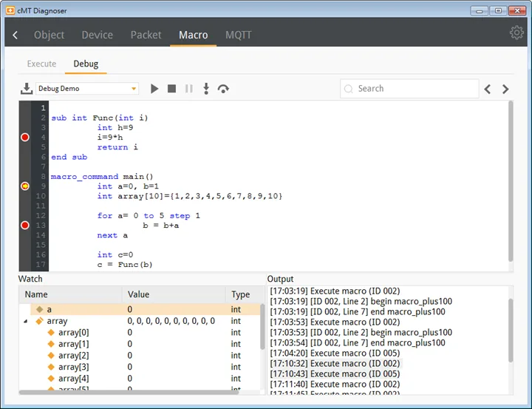The width and height of the screenshot is (532, 409).
Task: Select the Macro tab
Action: click(194, 35)
